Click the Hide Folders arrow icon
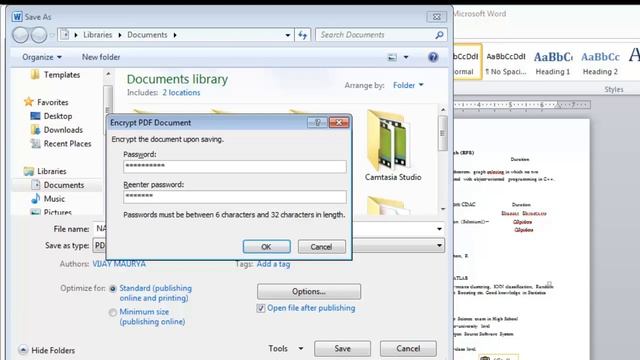The height and width of the screenshot is (360, 640). (23, 350)
